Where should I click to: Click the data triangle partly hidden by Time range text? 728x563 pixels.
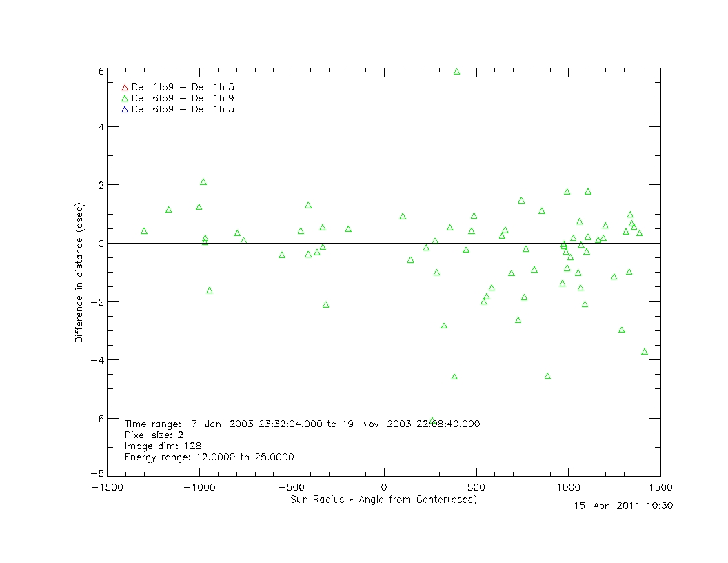pos(432,420)
